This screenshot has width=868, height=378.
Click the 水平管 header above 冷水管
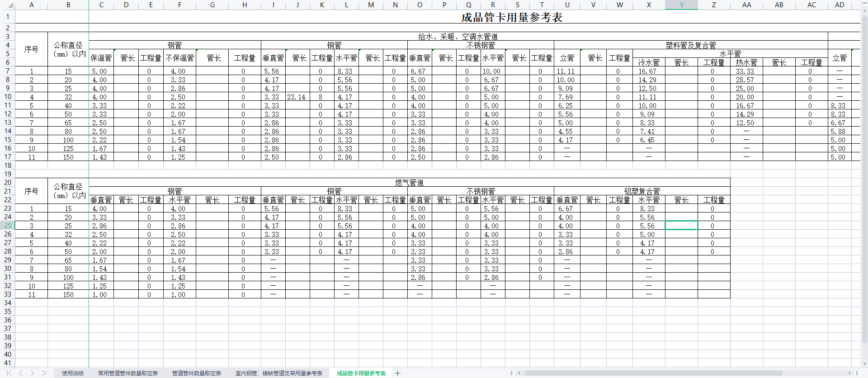(x=730, y=54)
